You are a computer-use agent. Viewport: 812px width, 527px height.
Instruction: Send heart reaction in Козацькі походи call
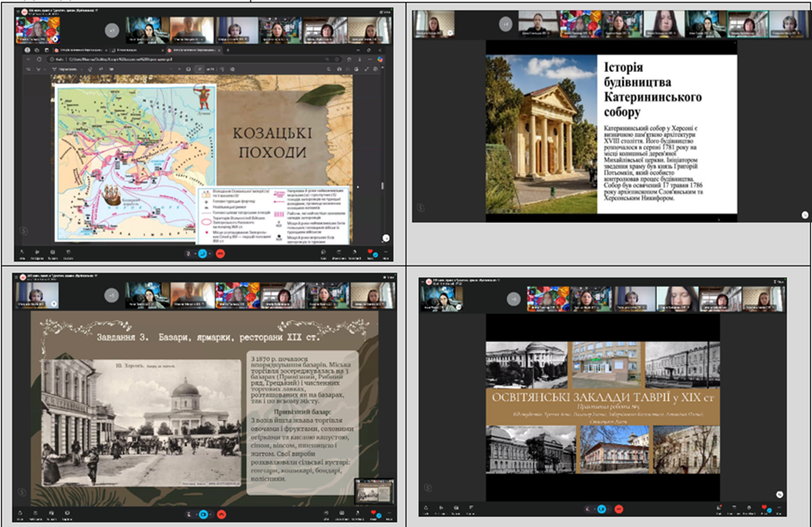click(x=370, y=251)
